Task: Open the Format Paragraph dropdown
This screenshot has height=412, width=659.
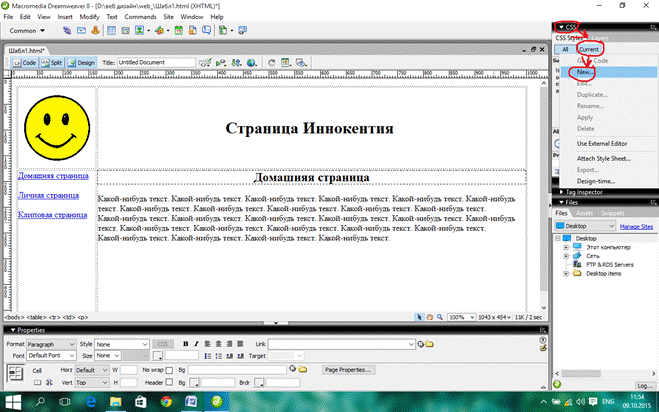Action: click(x=51, y=344)
